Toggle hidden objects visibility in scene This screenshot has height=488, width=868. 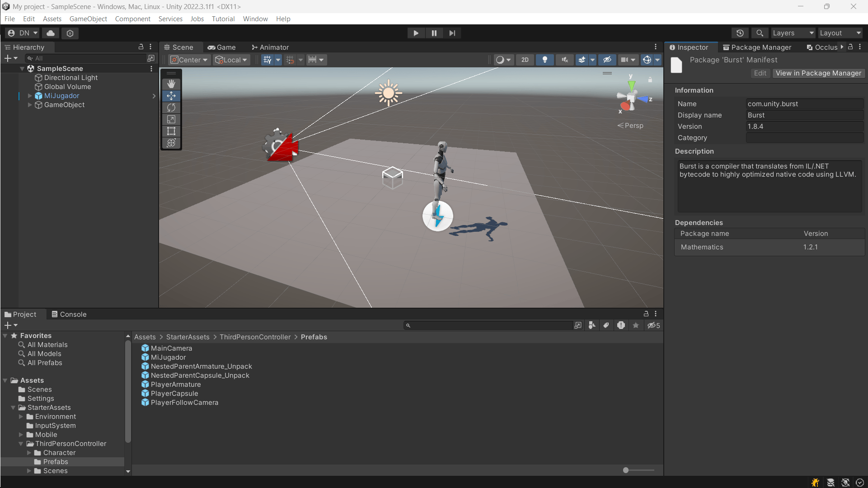pyautogui.click(x=607, y=60)
